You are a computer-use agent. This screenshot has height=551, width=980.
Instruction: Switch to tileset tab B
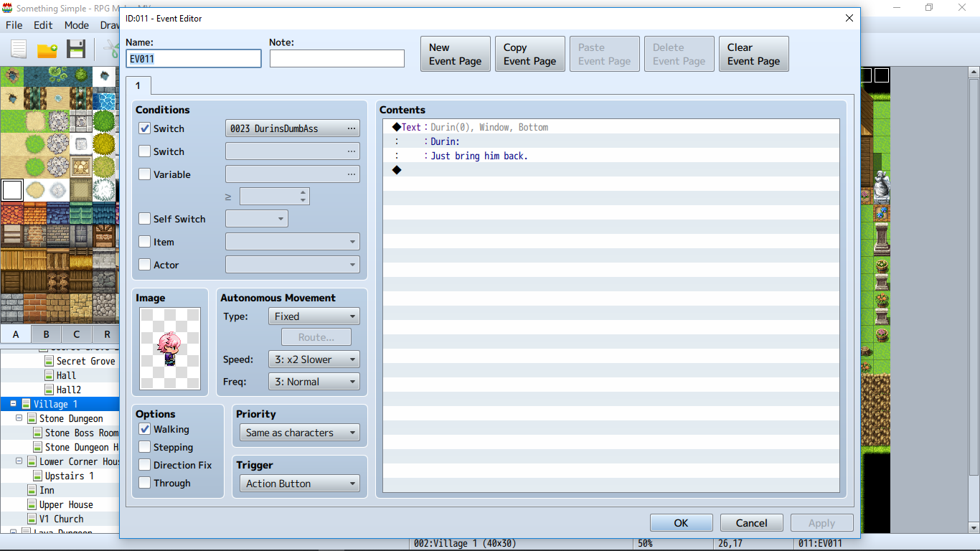click(x=46, y=334)
